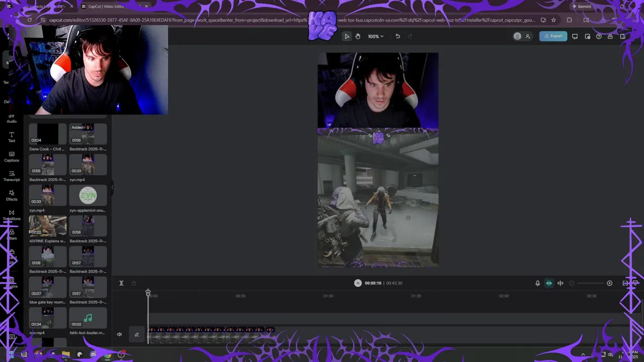Edit the track cover pencil button
Image resolution: width=644 pixels, height=362 pixels.
[136, 334]
